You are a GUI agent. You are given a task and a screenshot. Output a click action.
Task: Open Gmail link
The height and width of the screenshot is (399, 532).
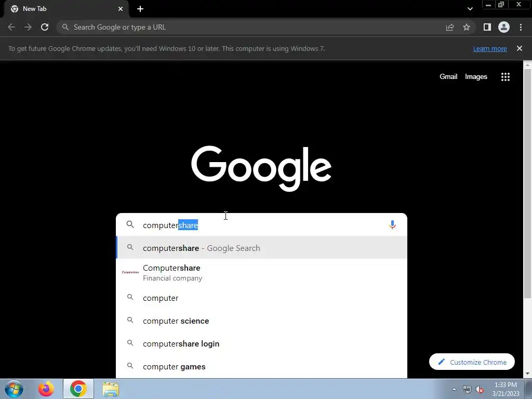pyautogui.click(x=448, y=77)
